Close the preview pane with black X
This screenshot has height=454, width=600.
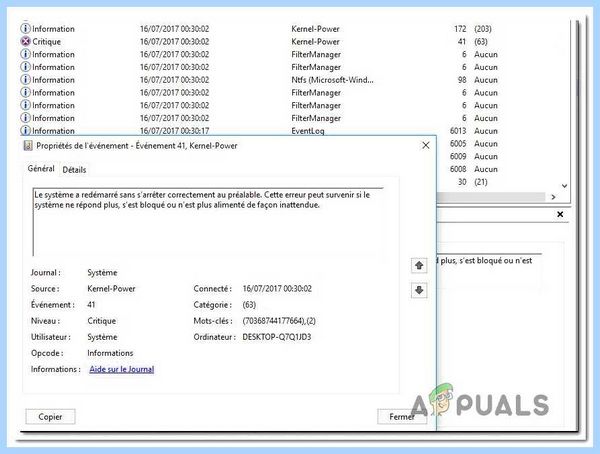(x=560, y=214)
